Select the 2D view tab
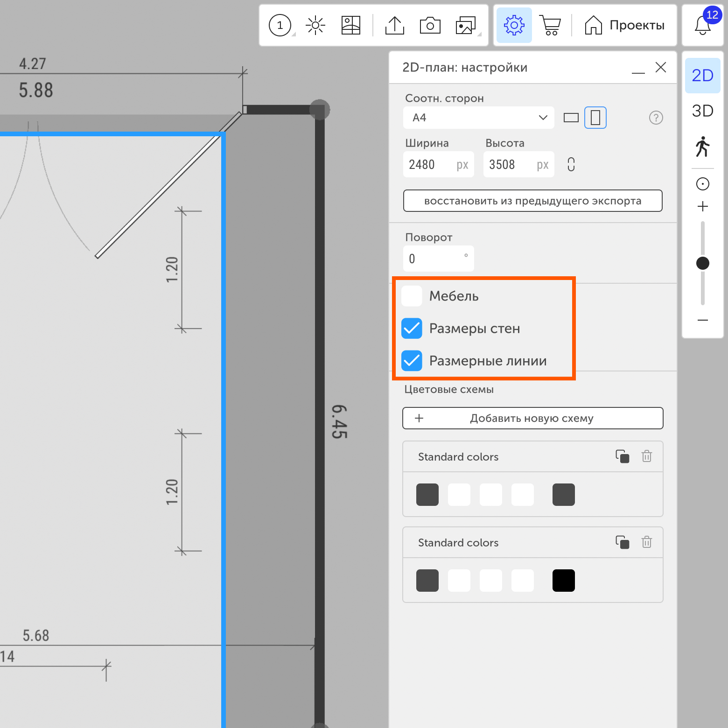The width and height of the screenshot is (728, 728). (x=702, y=75)
